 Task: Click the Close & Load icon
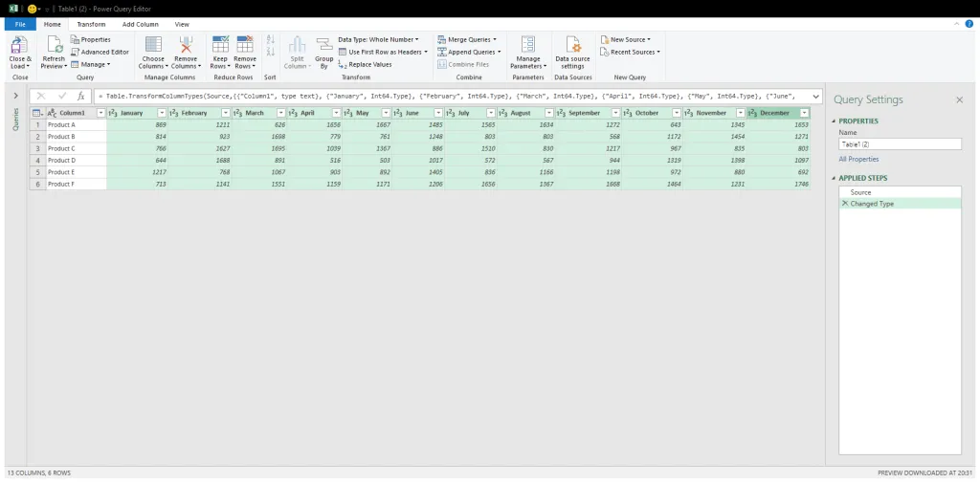pyautogui.click(x=19, y=45)
